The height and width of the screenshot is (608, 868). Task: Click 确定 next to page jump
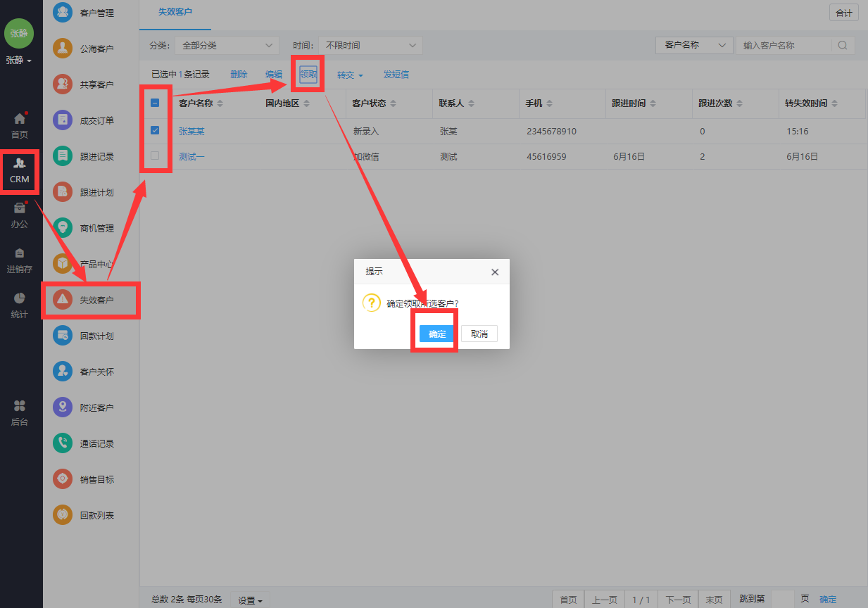tap(828, 600)
